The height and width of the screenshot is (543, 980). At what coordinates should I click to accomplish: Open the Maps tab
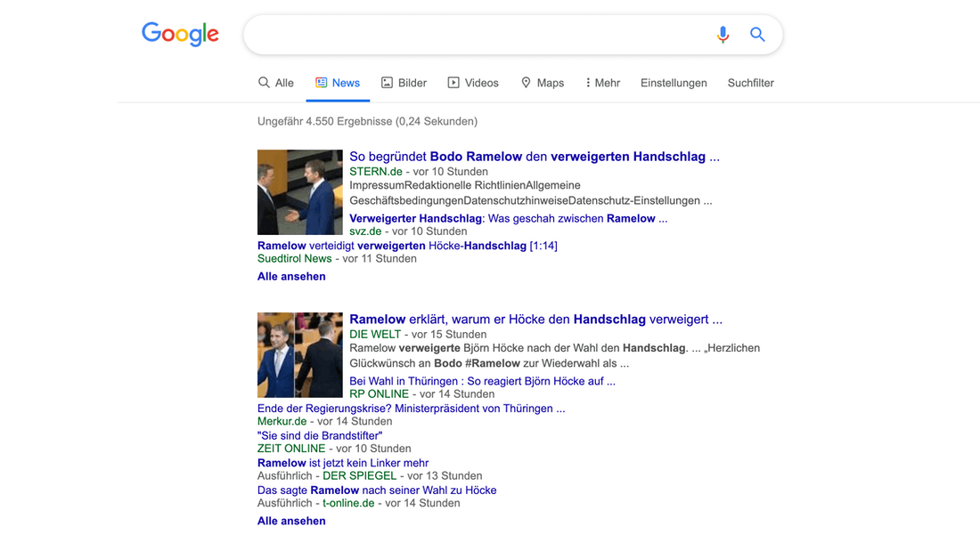(x=542, y=83)
